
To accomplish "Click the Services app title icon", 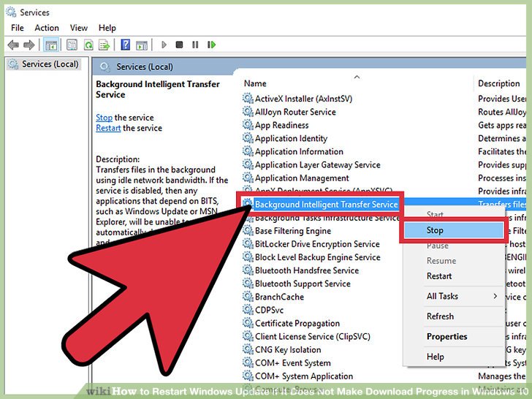I will [x=11, y=12].
